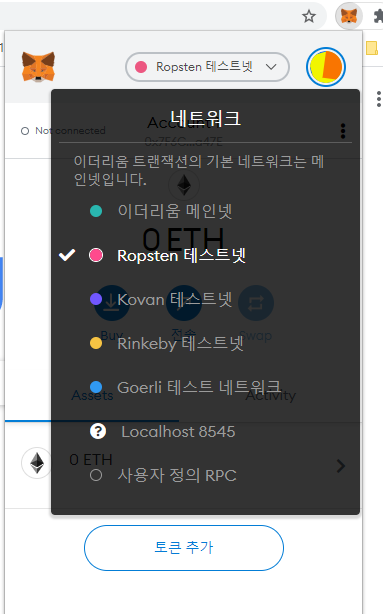Viewport: 383px width, 614px height.
Task: Open account options three-dot menu
Action: click(343, 131)
